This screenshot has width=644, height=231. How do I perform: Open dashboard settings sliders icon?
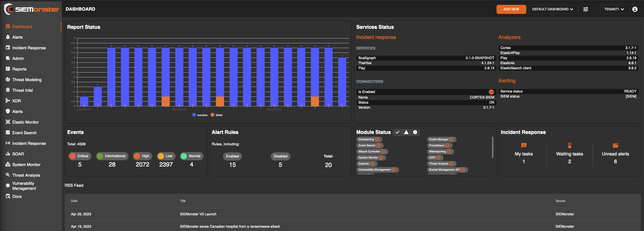click(x=586, y=9)
